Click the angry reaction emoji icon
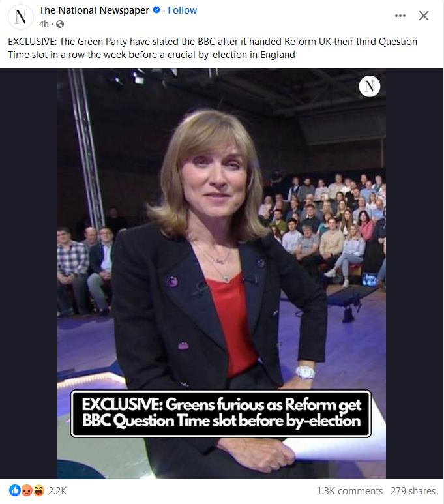444x504 pixels. click(27, 490)
